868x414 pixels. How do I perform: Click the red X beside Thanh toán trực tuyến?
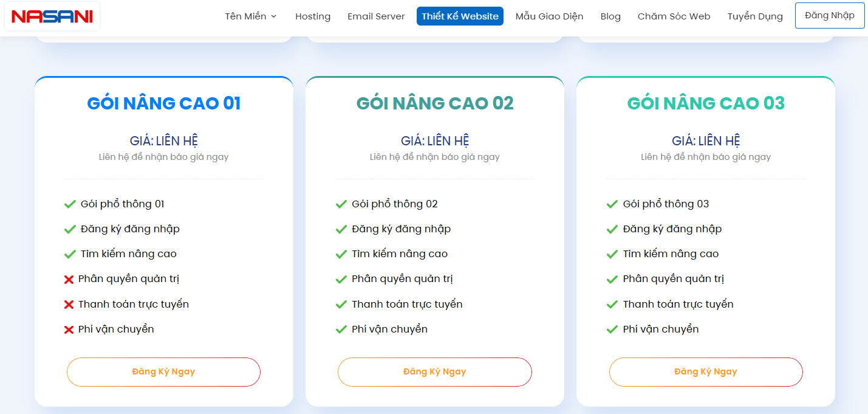point(69,303)
